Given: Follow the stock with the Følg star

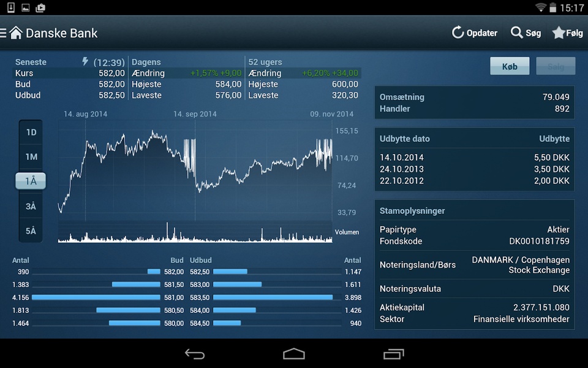Looking at the screenshot, I should (x=559, y=33).
